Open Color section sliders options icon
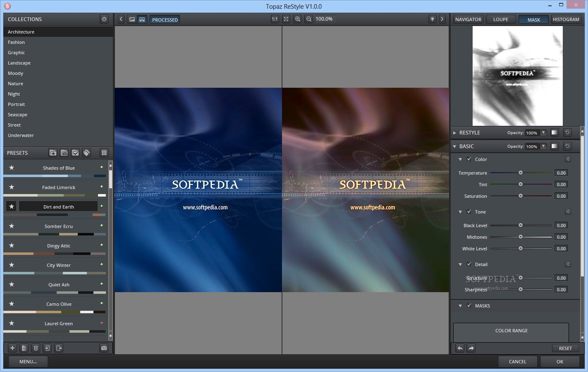588x372 pixels. point(568,159)
